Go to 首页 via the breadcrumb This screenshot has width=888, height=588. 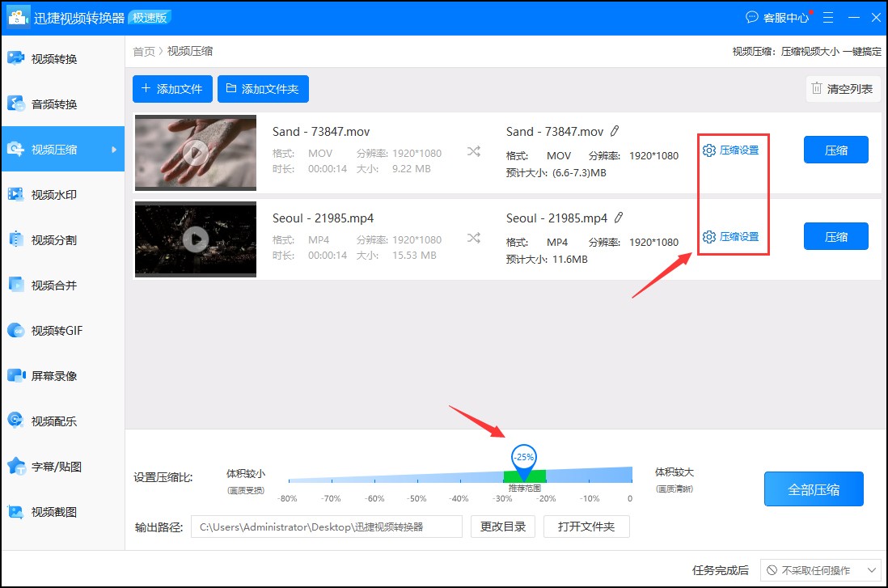143,51
